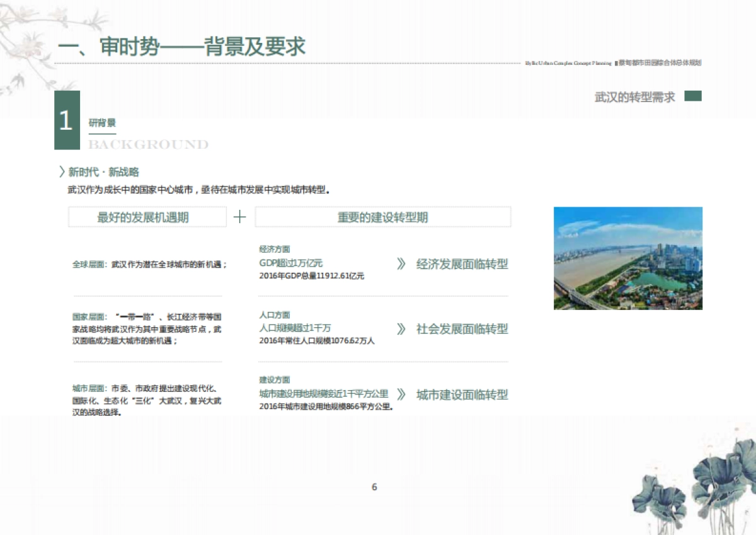Expand the 新时代·新战略 arrow marker
756x535 pixels.
pyautogui.click(x=61, y=171)
